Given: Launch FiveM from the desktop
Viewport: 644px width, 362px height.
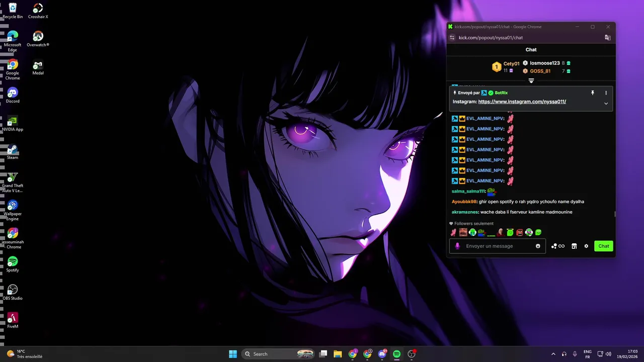Looking at the screenshot, I should point(13,320).
